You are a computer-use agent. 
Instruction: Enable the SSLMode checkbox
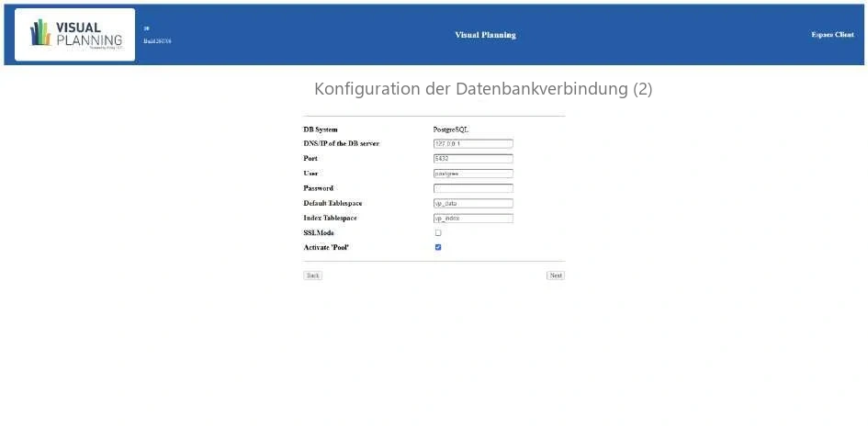pos(438,233)
